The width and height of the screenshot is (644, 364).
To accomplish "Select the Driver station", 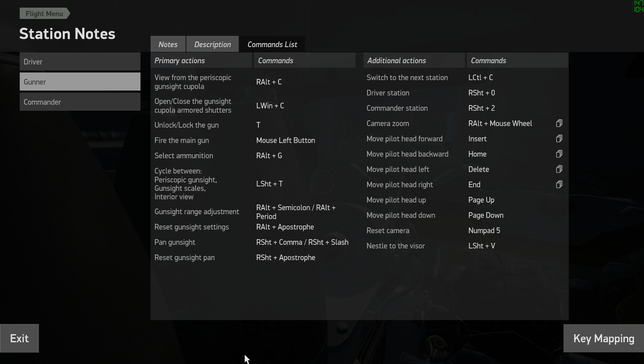I will coord(80,62).
